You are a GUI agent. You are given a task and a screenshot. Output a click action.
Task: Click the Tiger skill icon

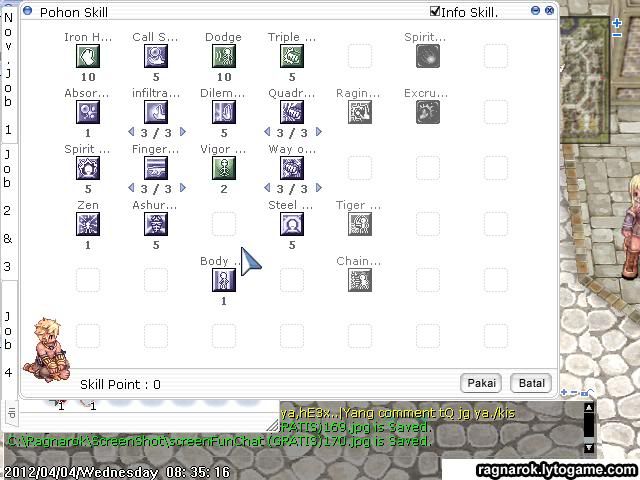[360, 224]
